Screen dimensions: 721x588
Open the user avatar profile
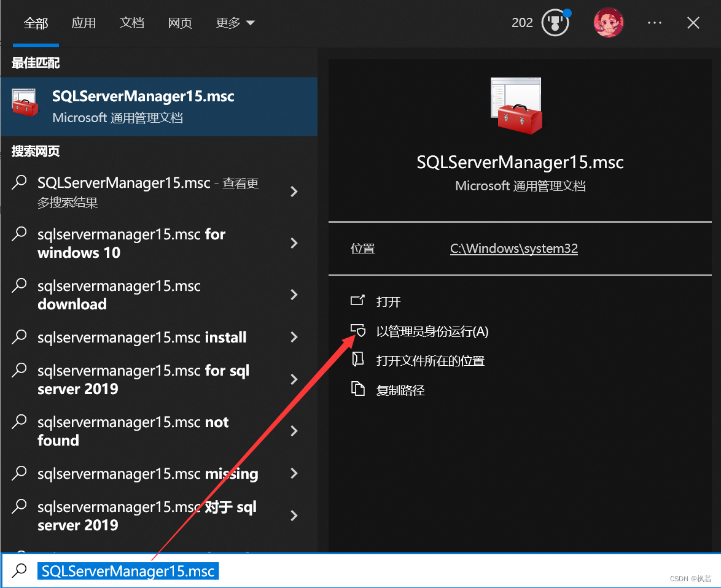pos(609,23)
